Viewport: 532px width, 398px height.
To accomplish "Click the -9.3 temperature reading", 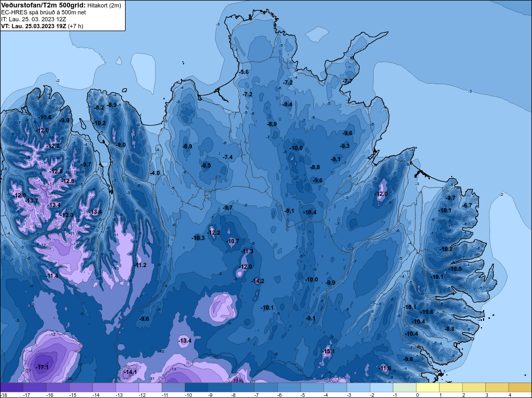I will (x=345, y=146).
